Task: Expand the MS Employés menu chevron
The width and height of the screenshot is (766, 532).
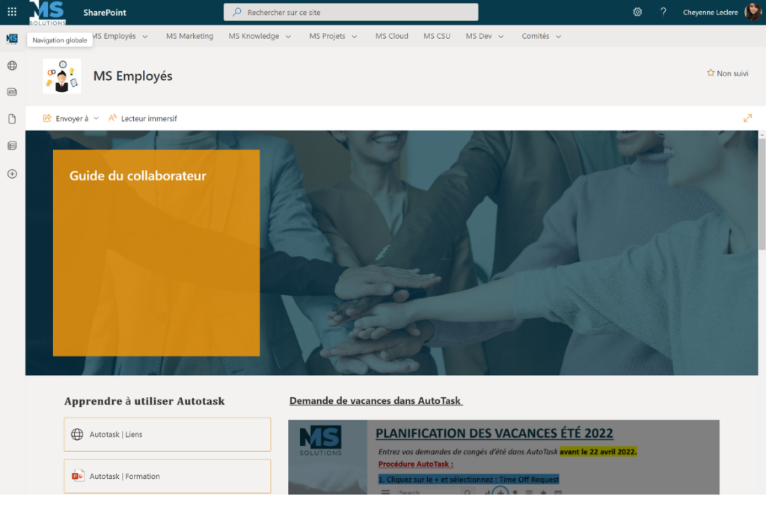Action: 145,37
